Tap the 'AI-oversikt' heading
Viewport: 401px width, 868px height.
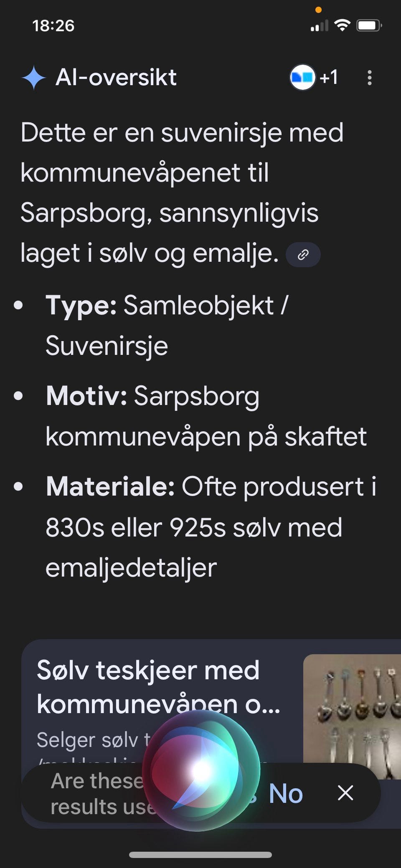(x=116, y=78)
